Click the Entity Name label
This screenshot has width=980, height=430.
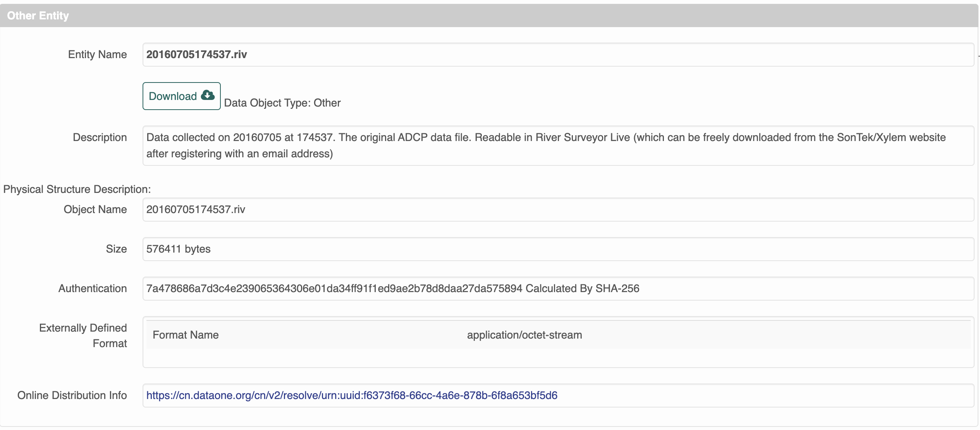[97, 55]
